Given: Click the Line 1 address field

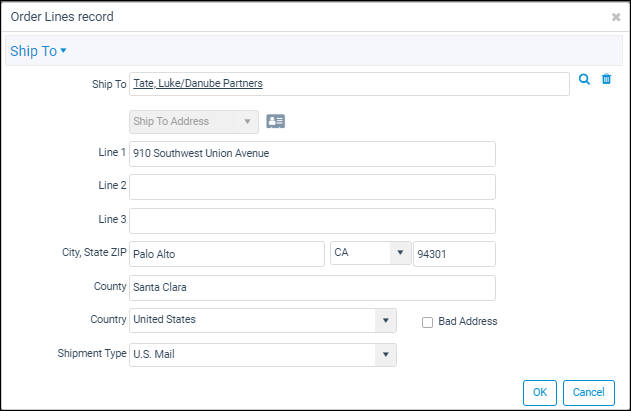Looking at the screenshot, I should pos(312,154).
